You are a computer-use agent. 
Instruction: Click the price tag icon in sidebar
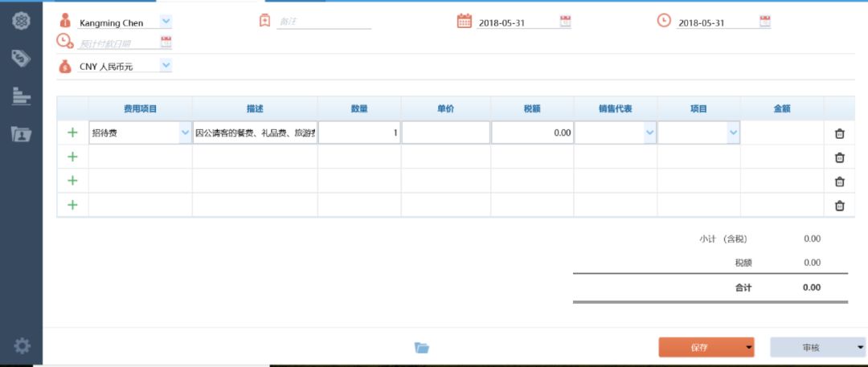point(21,58)
